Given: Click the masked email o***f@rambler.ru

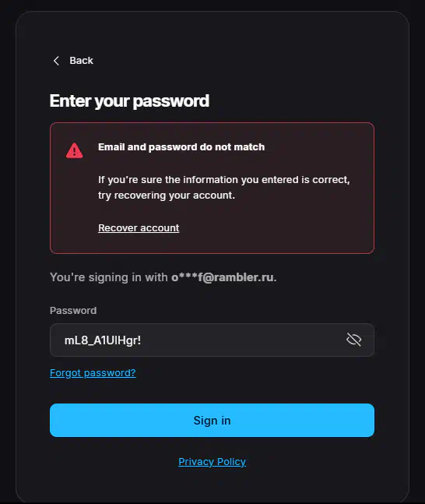Looking at the screenshot, I should pos(224,277).
